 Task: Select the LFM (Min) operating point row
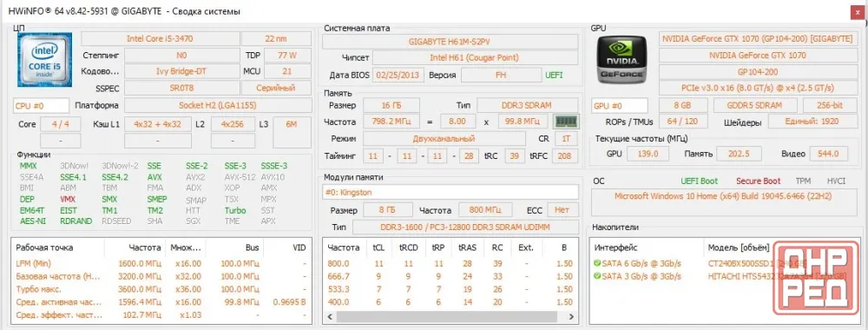click(161, 263)
